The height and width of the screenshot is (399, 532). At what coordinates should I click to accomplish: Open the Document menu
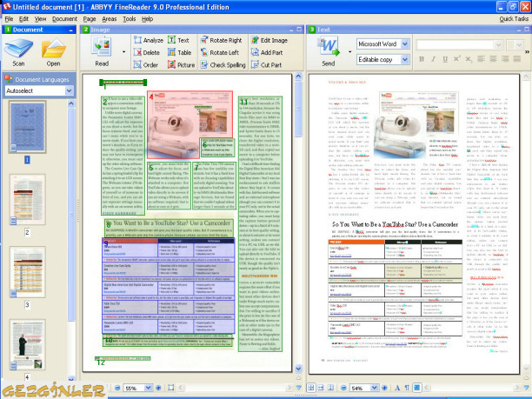coord(64,19)
